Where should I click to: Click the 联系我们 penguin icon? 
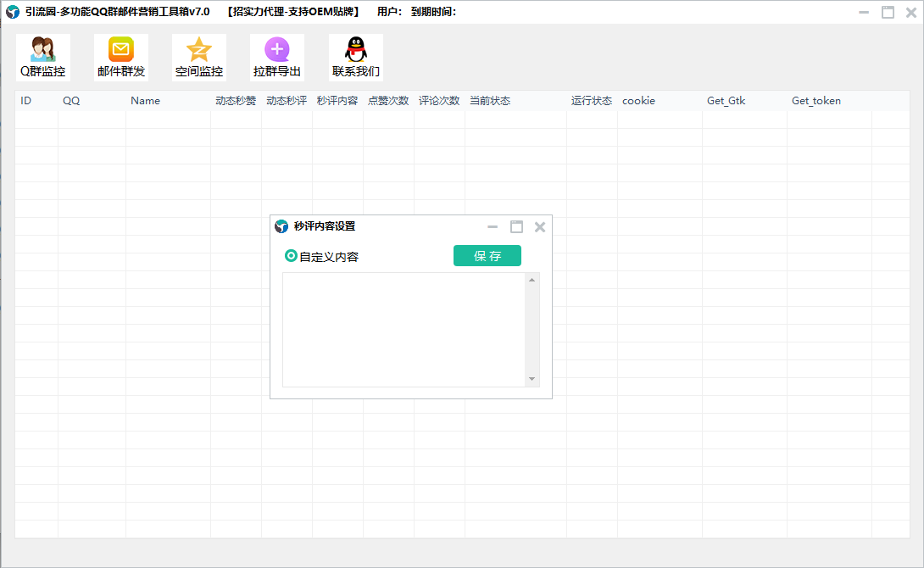click(x=356, y=57)
